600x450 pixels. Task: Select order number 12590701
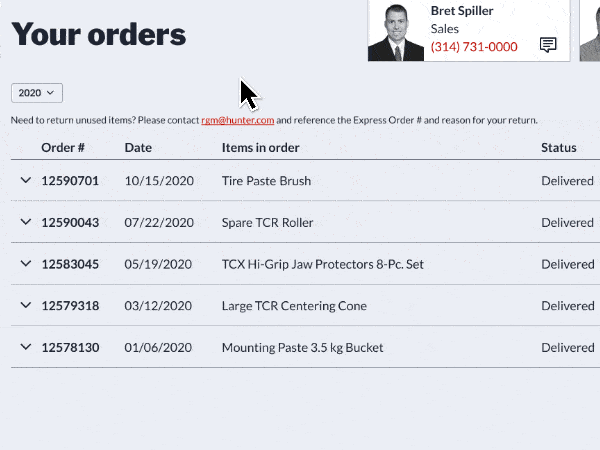click(x=70, y=181)
